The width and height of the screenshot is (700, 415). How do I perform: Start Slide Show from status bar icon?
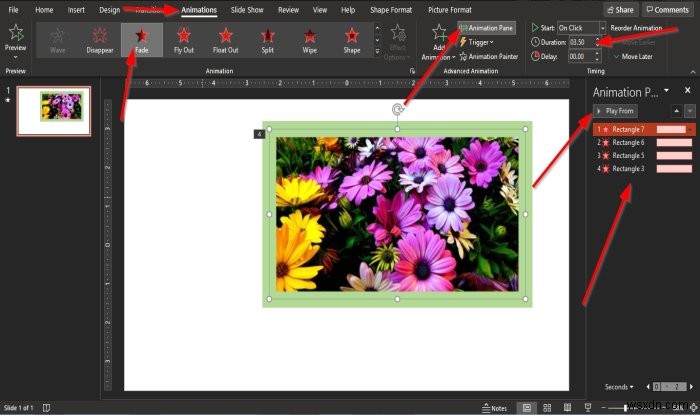[x=588, y=407]
